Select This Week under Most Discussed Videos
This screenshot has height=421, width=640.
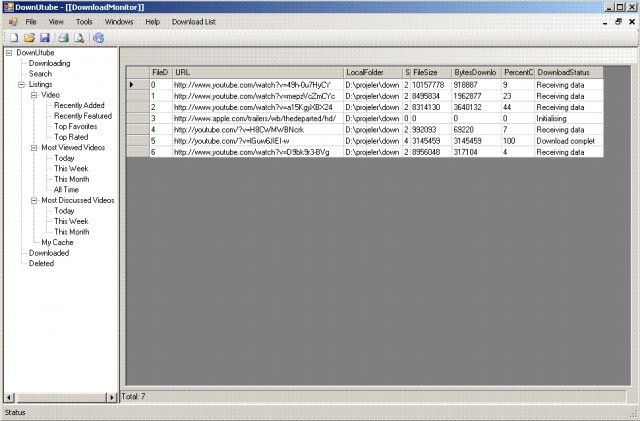[71, 221]
